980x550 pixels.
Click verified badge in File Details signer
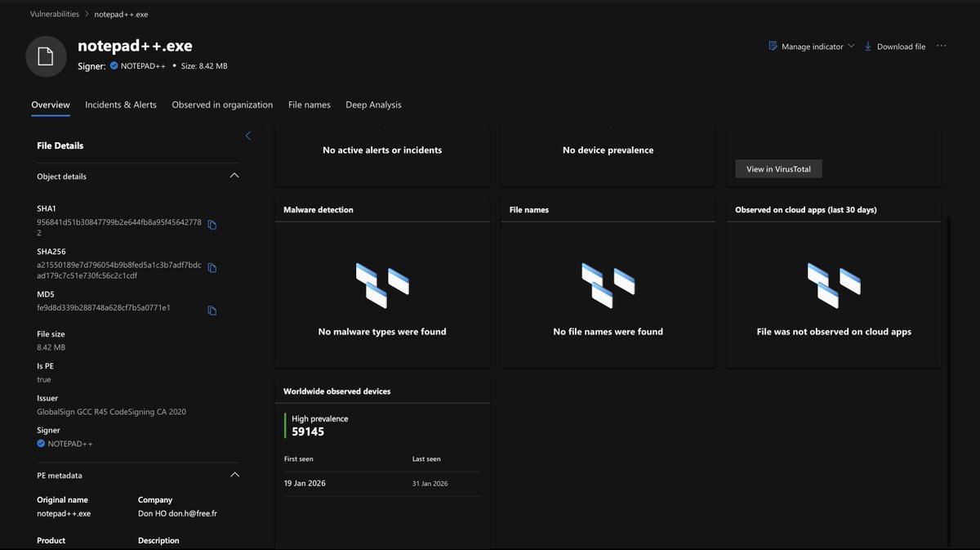click(x=41, y=444)
